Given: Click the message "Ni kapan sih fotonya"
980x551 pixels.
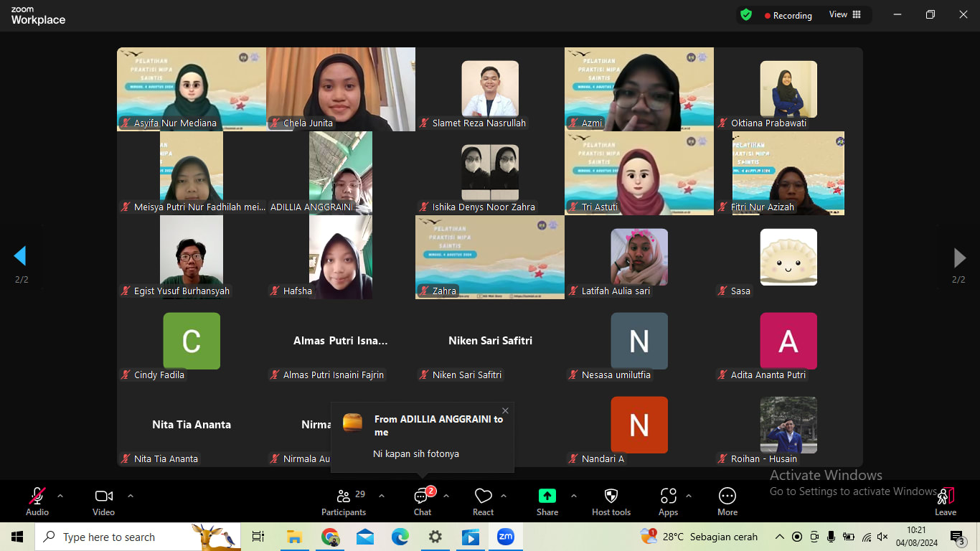Looking at the screenshot, I should (x=416, y=454).
